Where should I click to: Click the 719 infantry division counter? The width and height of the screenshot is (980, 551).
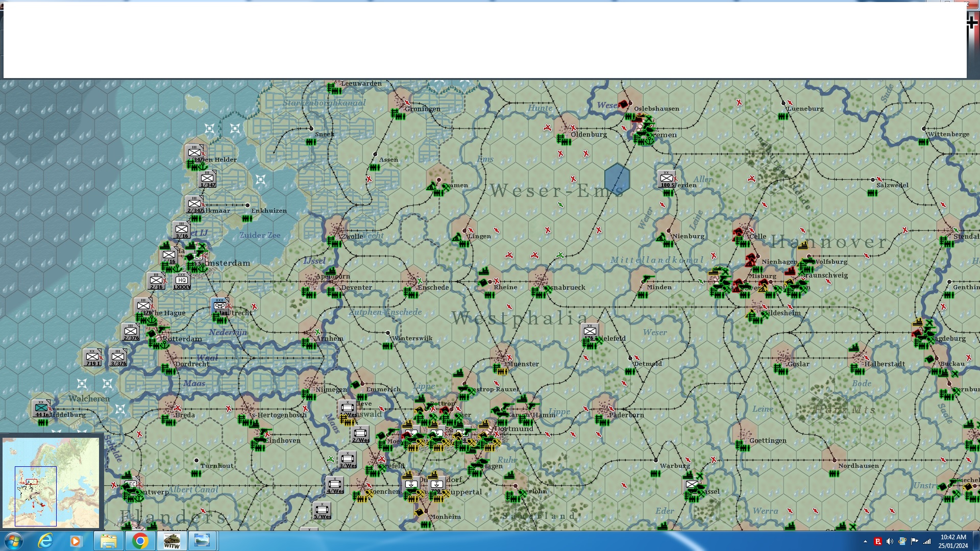92,358
